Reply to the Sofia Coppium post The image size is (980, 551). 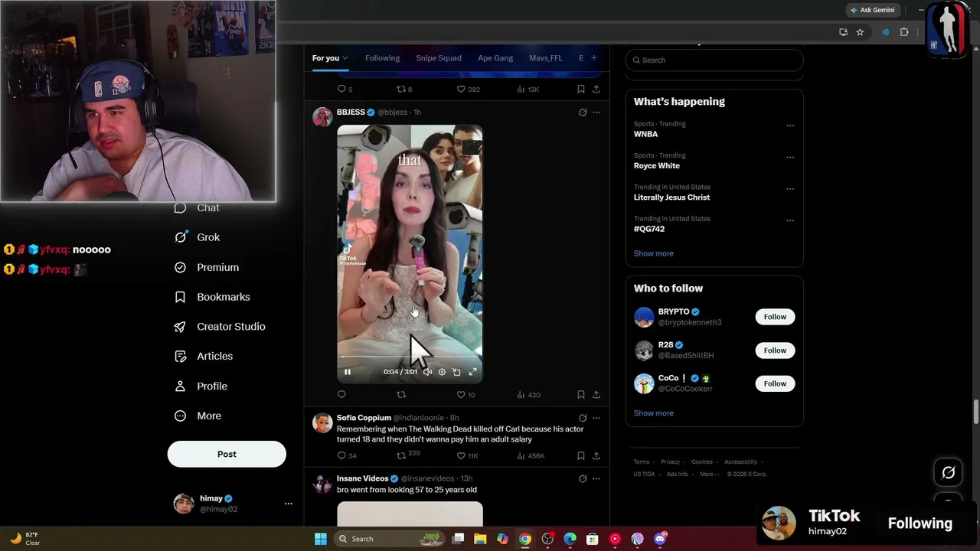tap(346, 456)
